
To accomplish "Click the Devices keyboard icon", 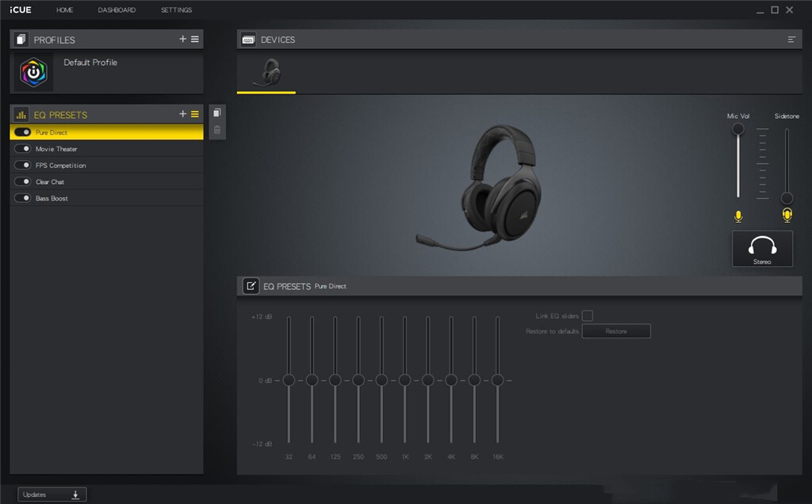I will click(248, 40).
